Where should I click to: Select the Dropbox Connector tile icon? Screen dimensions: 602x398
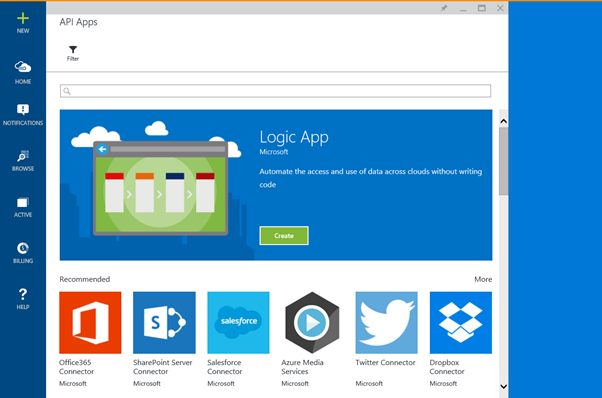461,322
